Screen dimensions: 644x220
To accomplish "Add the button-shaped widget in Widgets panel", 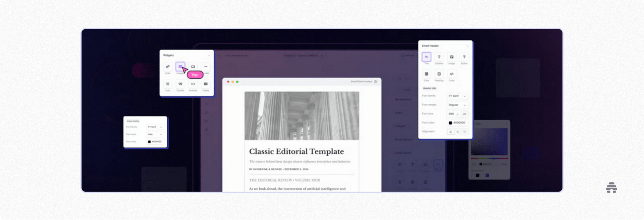I will (193, 67).
